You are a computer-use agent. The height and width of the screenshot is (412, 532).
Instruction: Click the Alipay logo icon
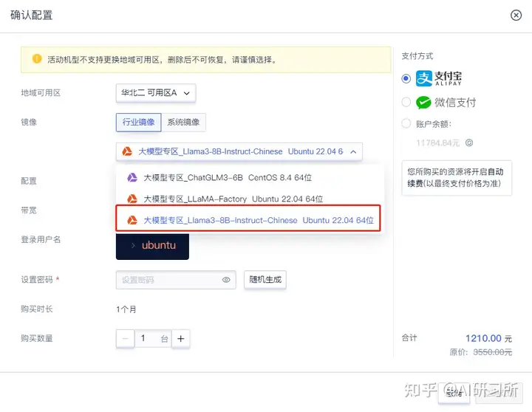pyautogui.click(x=424, y=79)
